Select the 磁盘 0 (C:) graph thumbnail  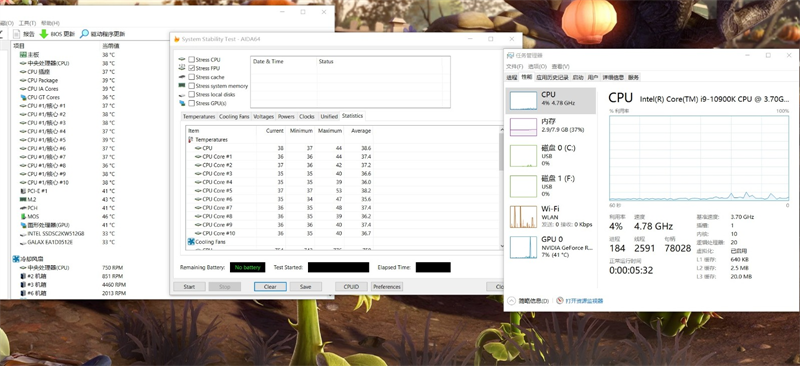tap(523, 156)
